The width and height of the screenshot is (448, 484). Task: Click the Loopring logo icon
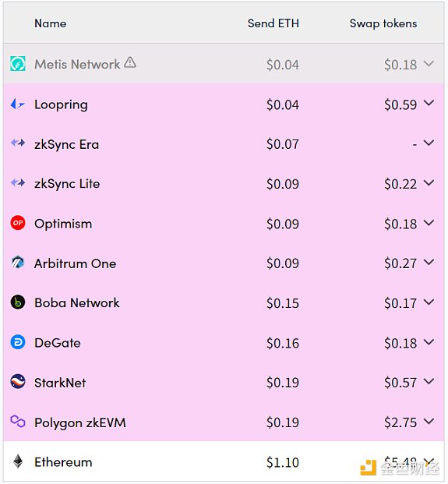click(x=17, y=104)
